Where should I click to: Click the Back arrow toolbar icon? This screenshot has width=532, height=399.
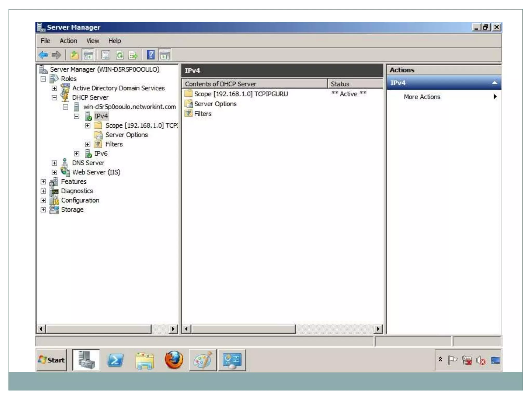pyautogui.click(x=43, y=55)
